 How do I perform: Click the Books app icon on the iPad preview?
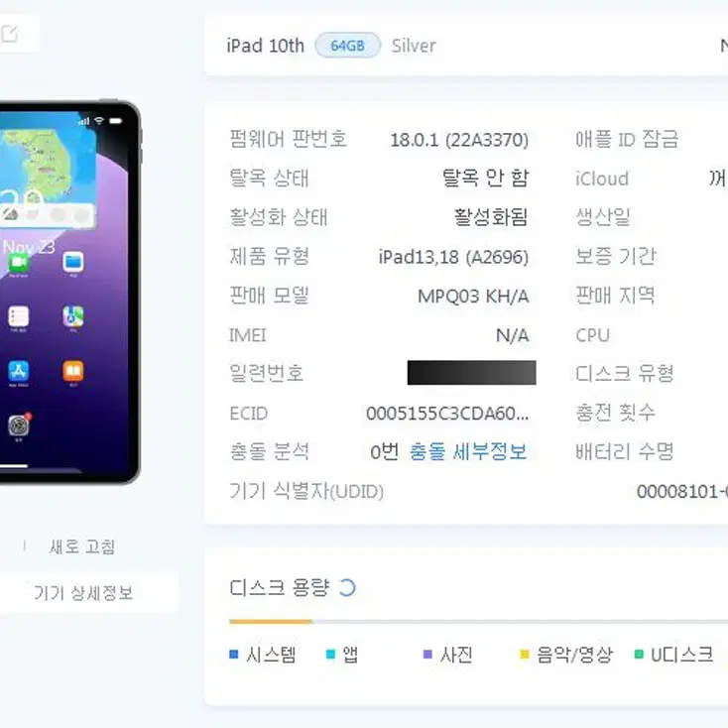tap(73, 371)
